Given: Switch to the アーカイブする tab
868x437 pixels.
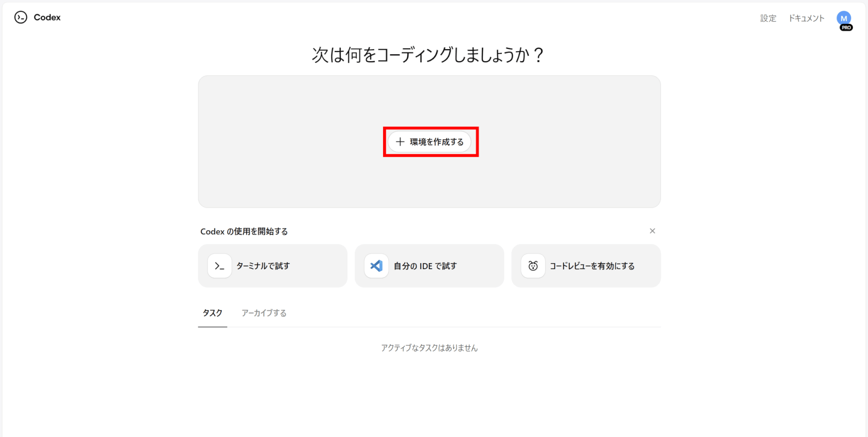Looking at the screenshot, I should tap(264, 313).
